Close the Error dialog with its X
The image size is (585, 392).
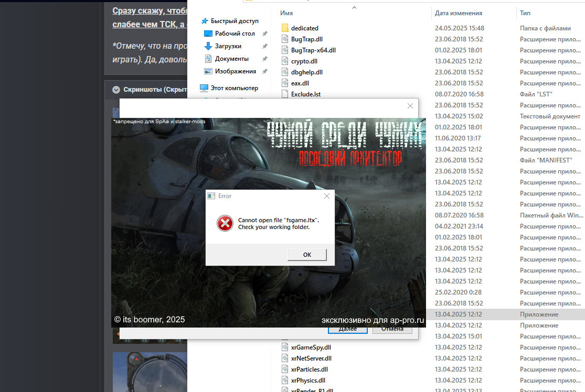327,196
